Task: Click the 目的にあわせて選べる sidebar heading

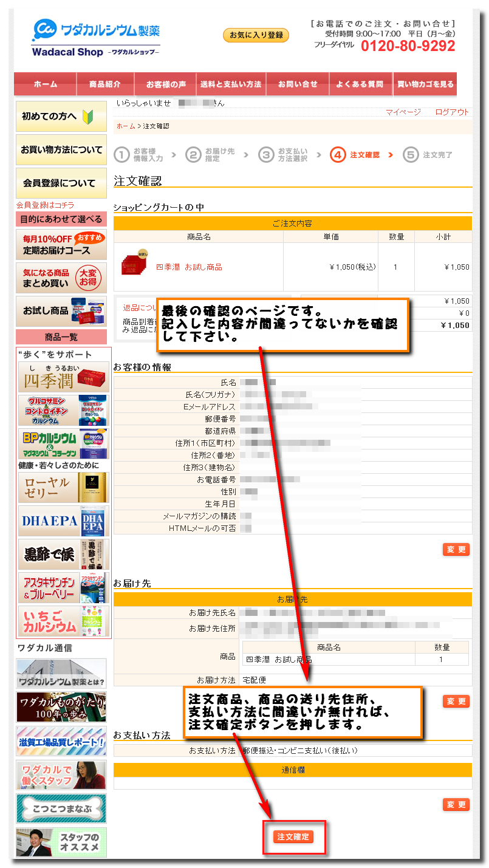Action: (61, 219)
